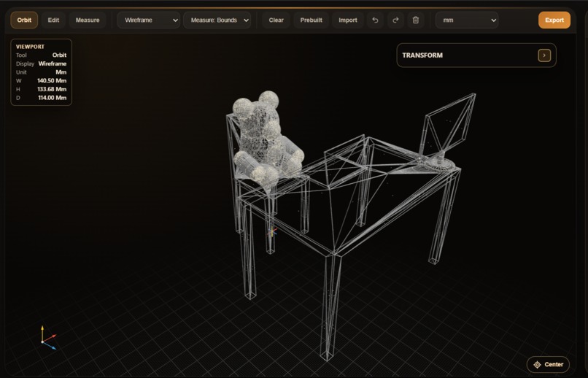Click the Tool Orbit readout
The width and height of the screenshot is (588, 378).
coord(42,55)
